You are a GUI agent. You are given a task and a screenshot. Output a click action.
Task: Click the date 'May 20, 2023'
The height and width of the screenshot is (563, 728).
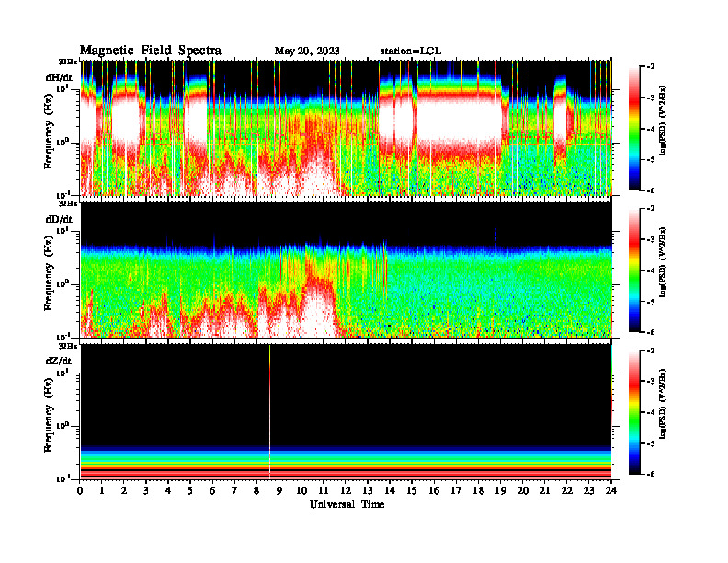point(307,52)
